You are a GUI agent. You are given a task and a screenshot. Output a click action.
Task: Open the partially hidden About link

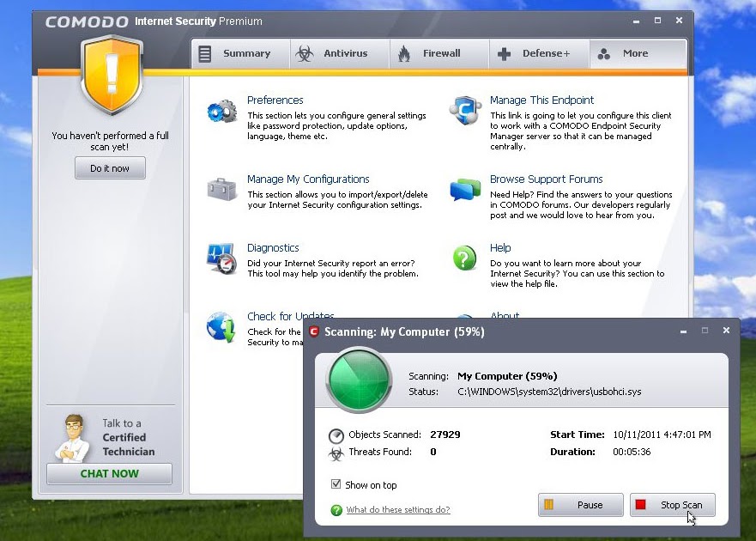[505, 314]
